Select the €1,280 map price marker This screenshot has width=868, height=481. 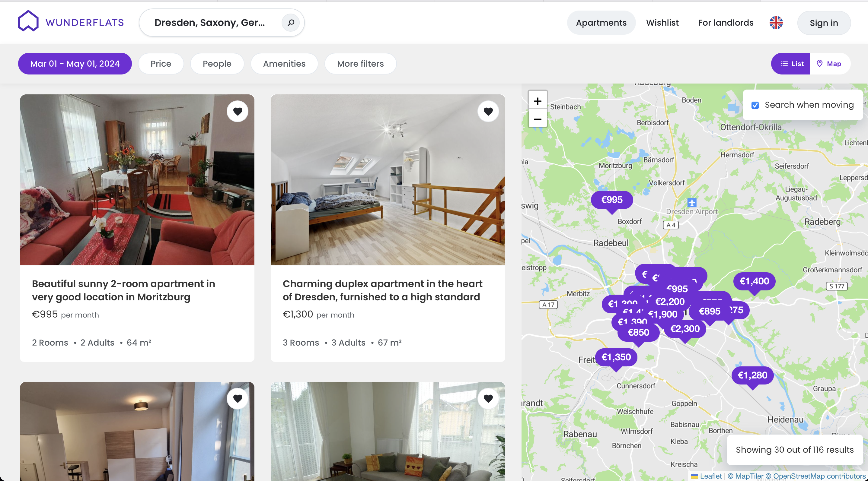[x=752, y=375]
